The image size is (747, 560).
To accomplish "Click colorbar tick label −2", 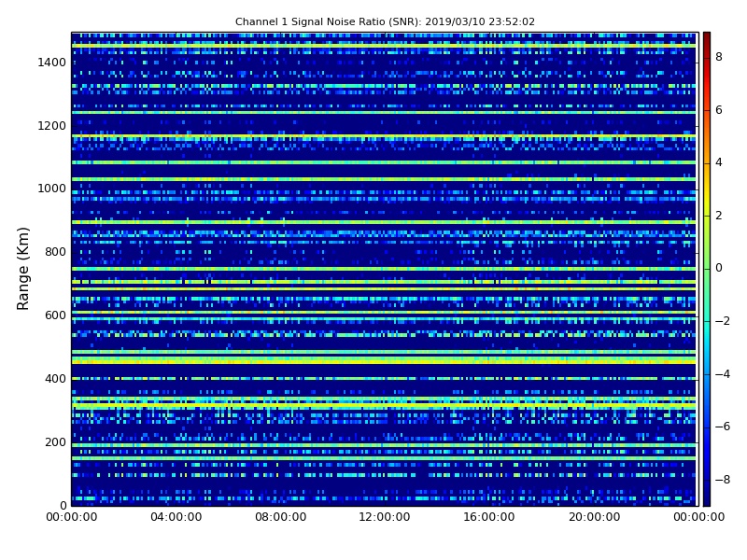I will click(x=723, y=321).
